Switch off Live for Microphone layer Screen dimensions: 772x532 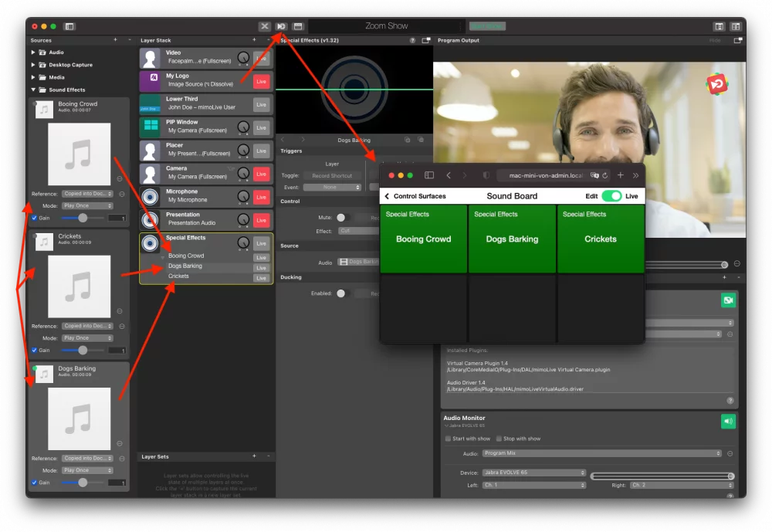262,197
